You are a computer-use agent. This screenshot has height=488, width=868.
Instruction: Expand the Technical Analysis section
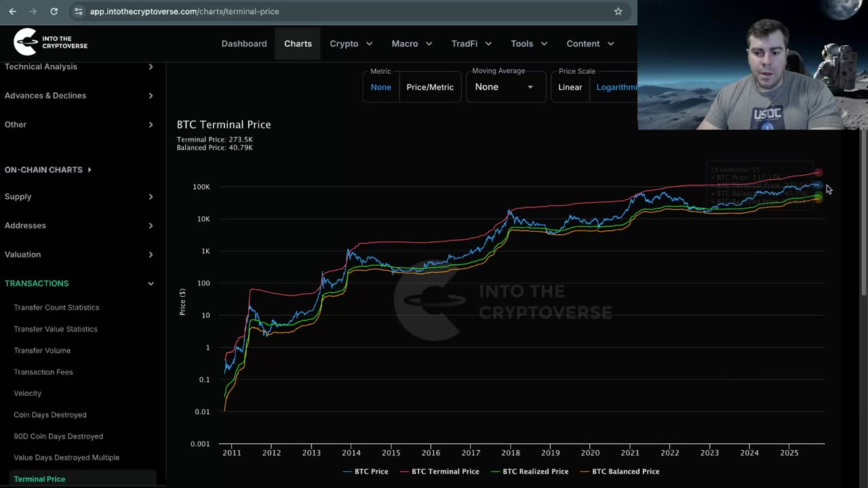(79, 66)
